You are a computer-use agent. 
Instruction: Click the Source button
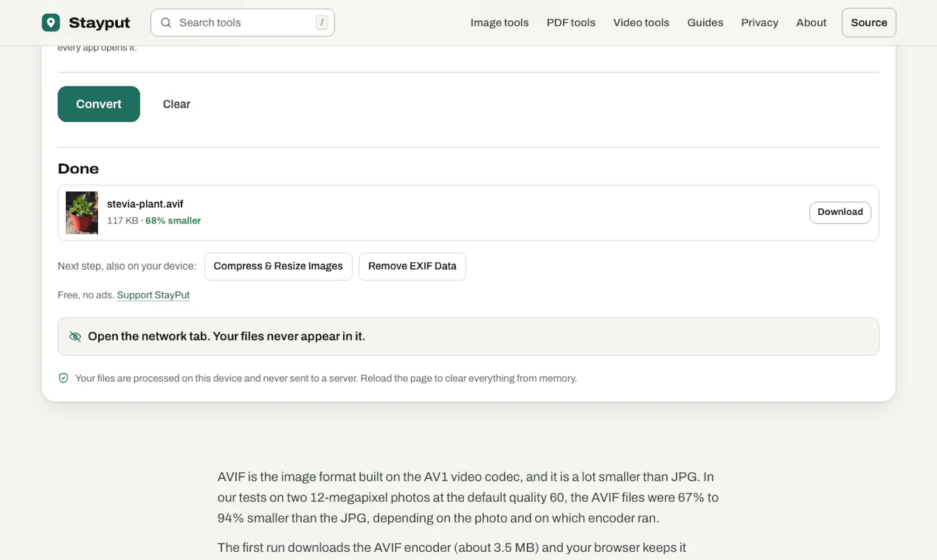pos(869,23)
